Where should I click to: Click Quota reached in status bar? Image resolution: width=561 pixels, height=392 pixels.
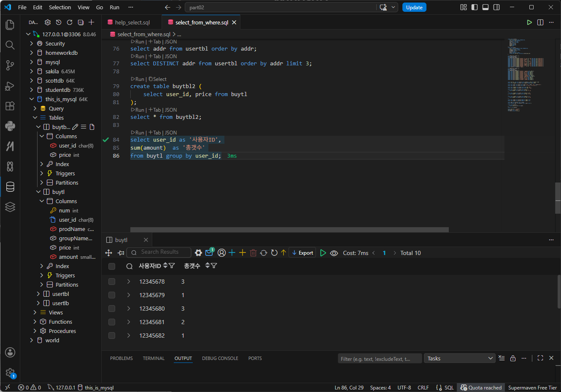pyautogui.click(x=481, y=387)
